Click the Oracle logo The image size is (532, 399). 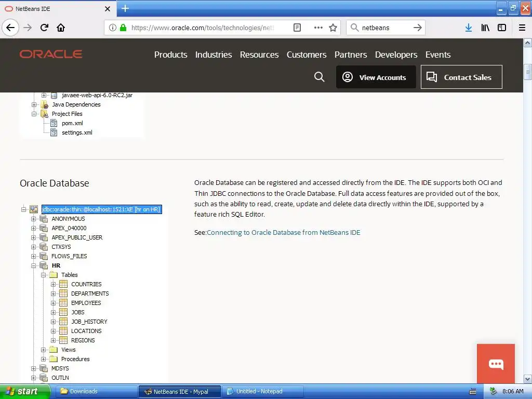pyautogui.click(x=51, y=54)
